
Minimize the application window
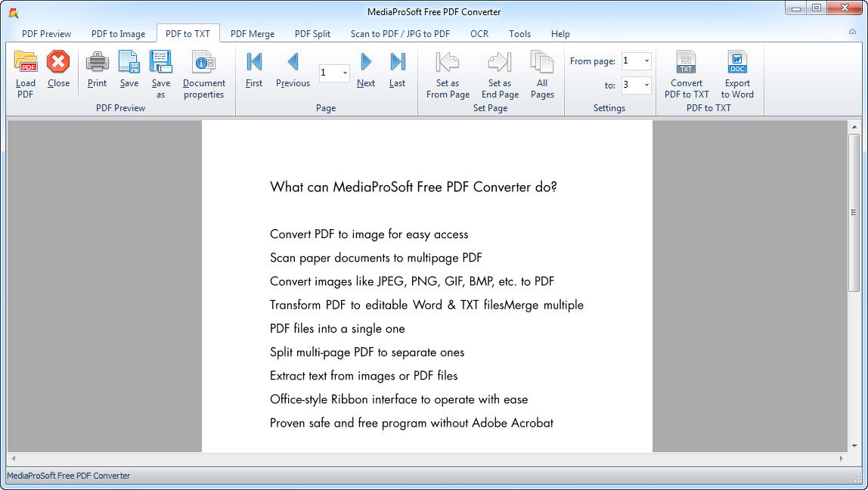point(797,8)
